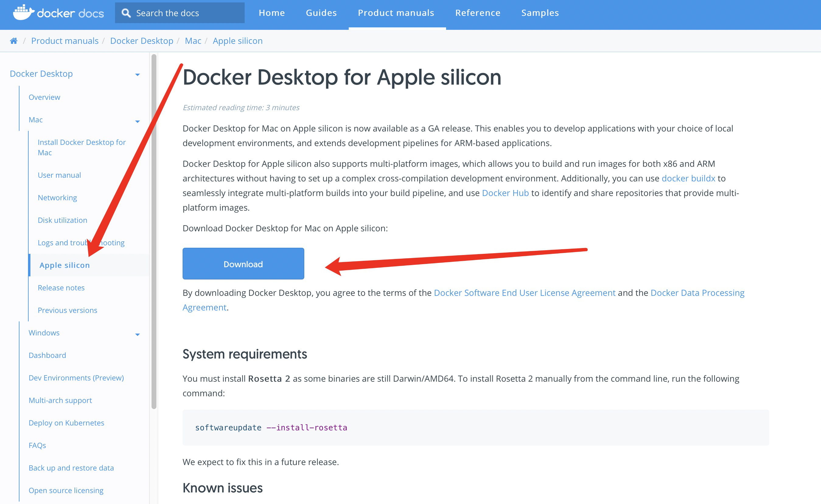Open Mac item in the sidebar
Image resolution: width=821 pixels, height=504 pixels.
point(36,120)
